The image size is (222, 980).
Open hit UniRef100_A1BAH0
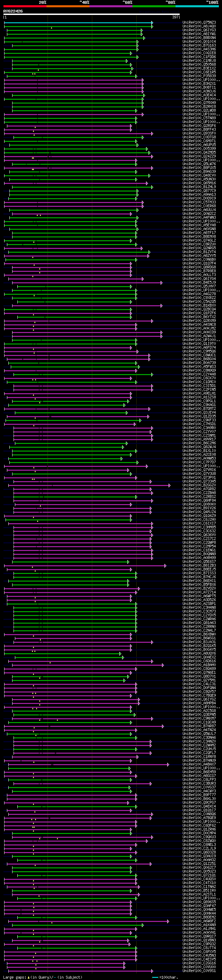tap(199, 665)
